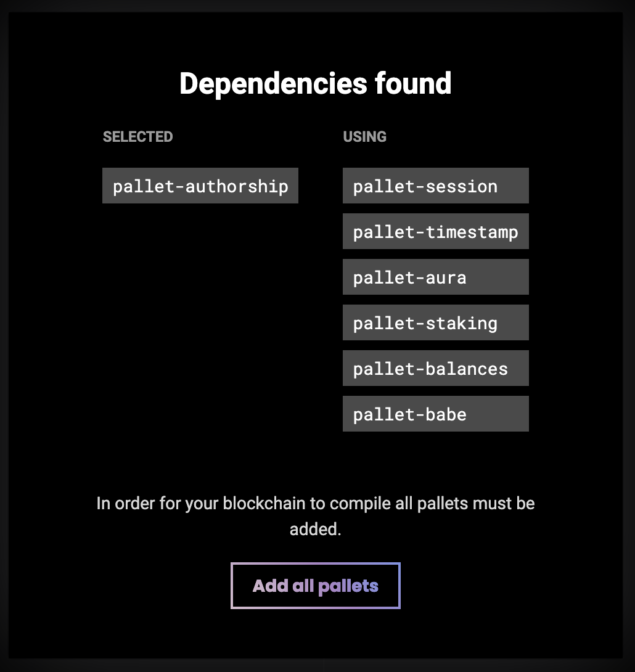Click the pallet-session dependency
The height and width of the screenshot is (672, 635).
(x=435, y=186)
